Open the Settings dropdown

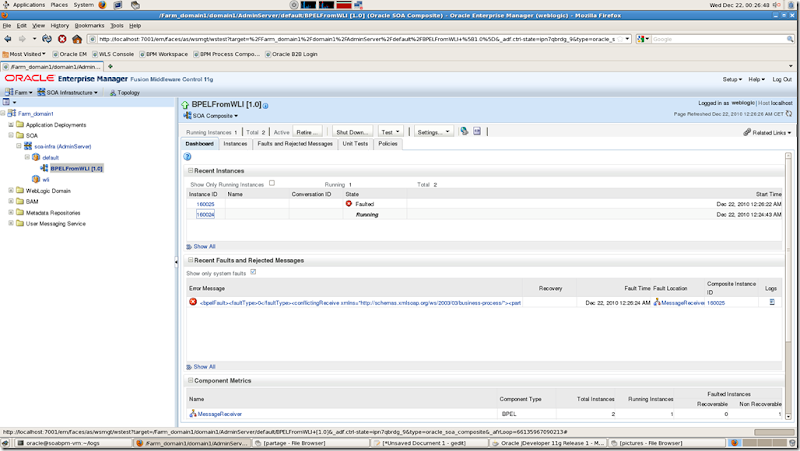[433, 132]
